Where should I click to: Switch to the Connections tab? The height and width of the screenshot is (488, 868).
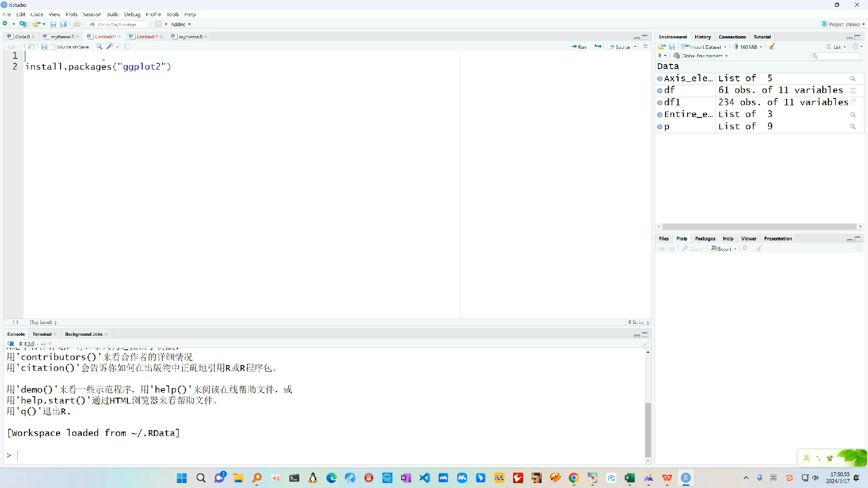tap(732, 37)
